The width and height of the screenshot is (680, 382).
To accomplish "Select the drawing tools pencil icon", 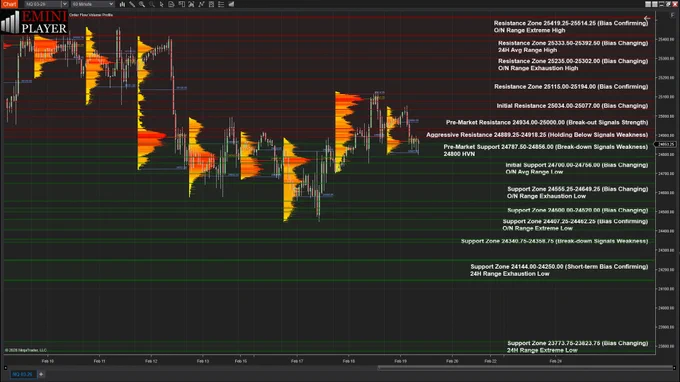I will [132, 4].
